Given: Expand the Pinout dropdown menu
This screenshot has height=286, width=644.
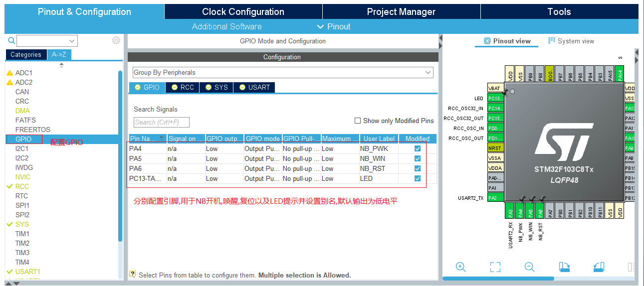Looking at the screenshot, I should coord(334,26).
